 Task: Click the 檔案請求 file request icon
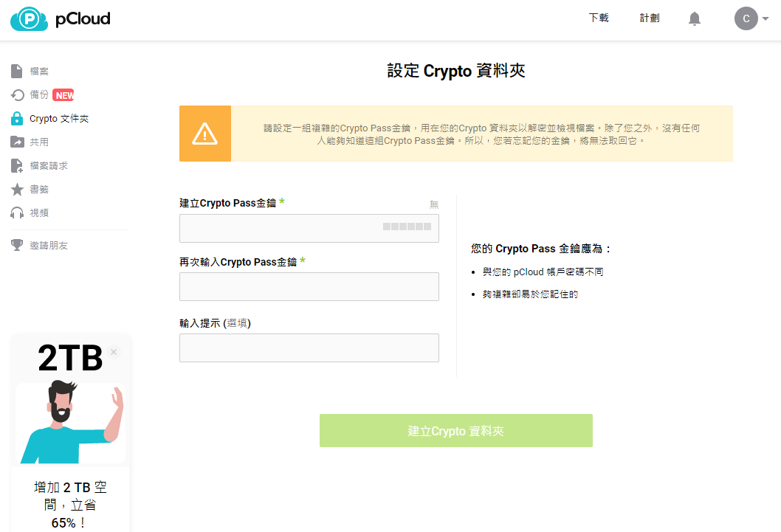tap(17, 166)
